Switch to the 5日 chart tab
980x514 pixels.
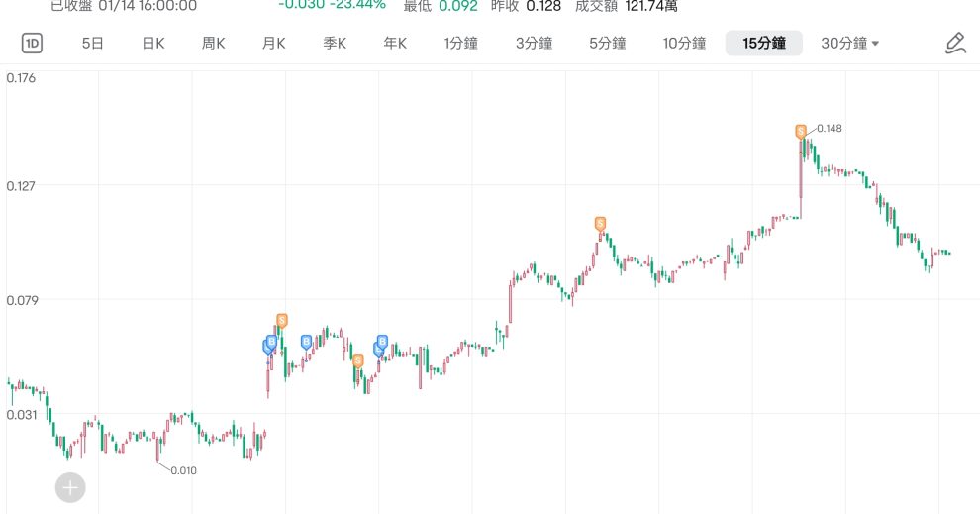(x=92, y=44)
